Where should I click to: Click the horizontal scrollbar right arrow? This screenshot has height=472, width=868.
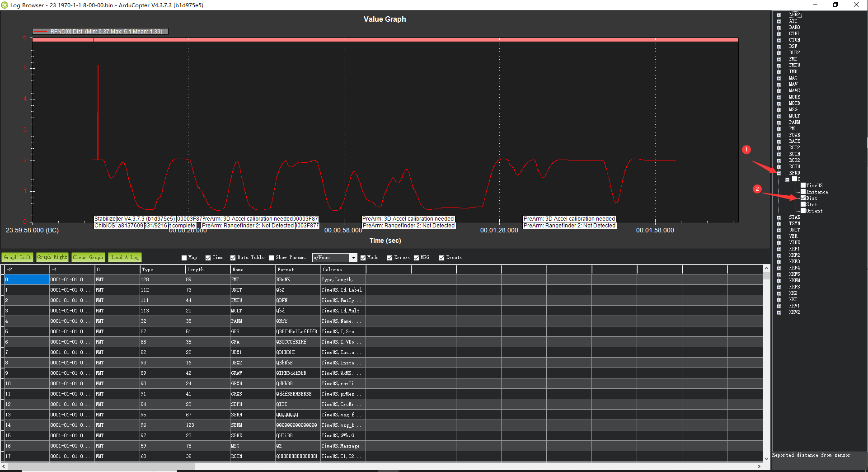click(759, 466)
